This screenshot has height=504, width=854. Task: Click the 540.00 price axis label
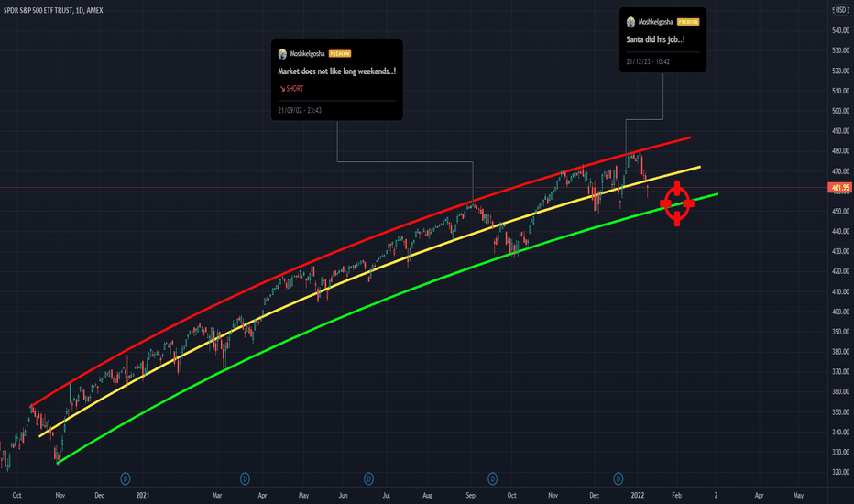tap(840, 30)
